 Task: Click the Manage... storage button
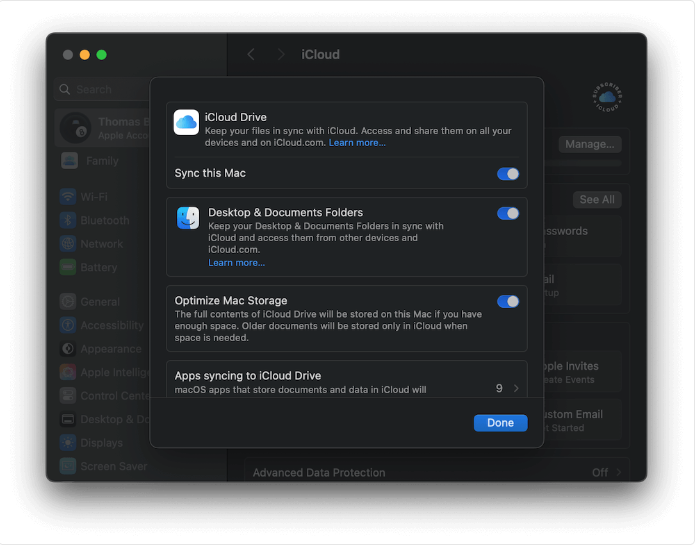coord(590,144)
